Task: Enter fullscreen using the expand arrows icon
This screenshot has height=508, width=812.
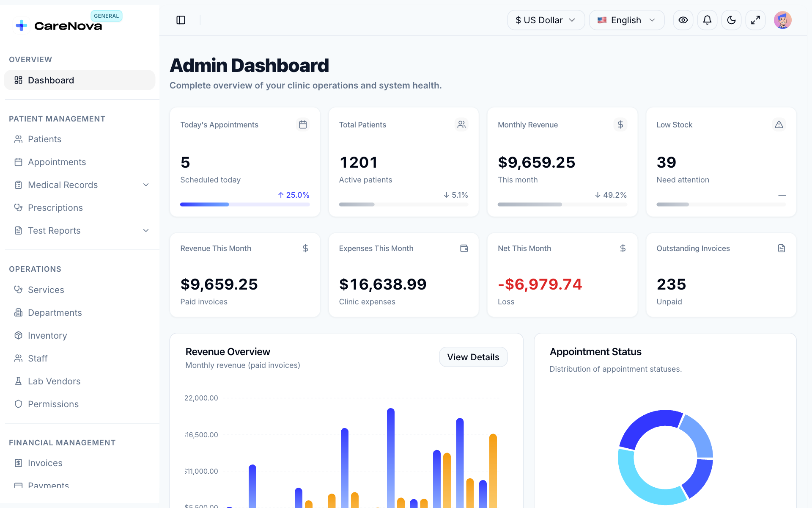Action: tap(755, 20)
